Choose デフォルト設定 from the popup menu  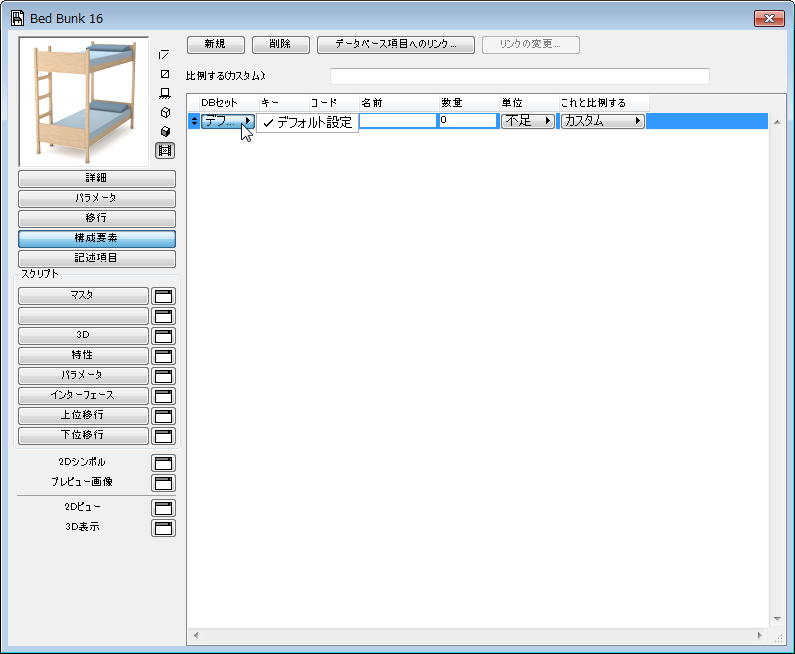[x=308, y=122]
